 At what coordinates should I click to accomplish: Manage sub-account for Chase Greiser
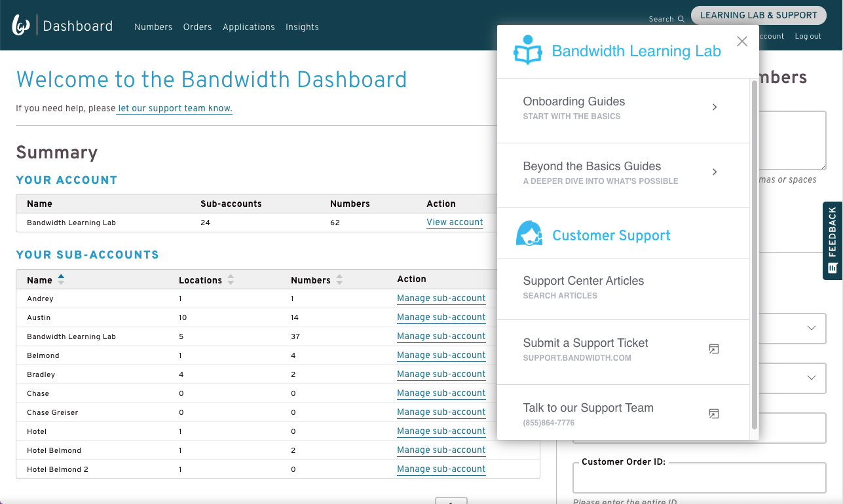pyautogui.click(x=441, y=412)
